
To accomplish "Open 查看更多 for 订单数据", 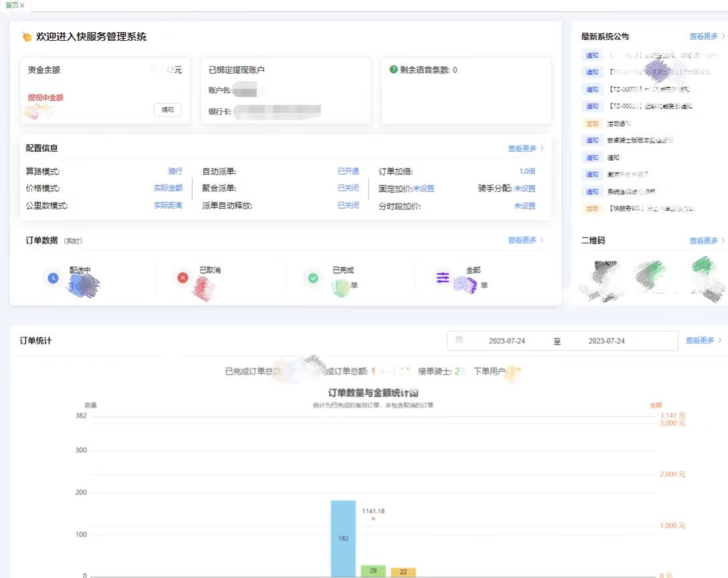I will (x=523, y=239).
